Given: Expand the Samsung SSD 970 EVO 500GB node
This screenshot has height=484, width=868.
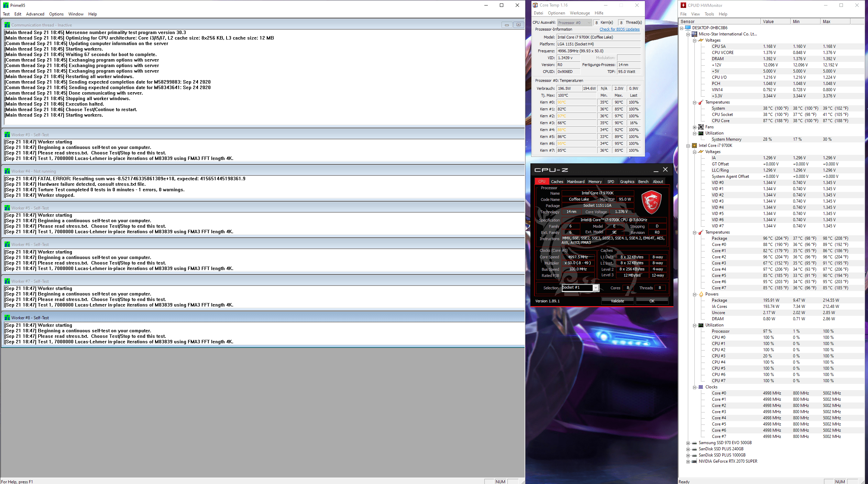Looking at the screenshot, I should point(688,443).
